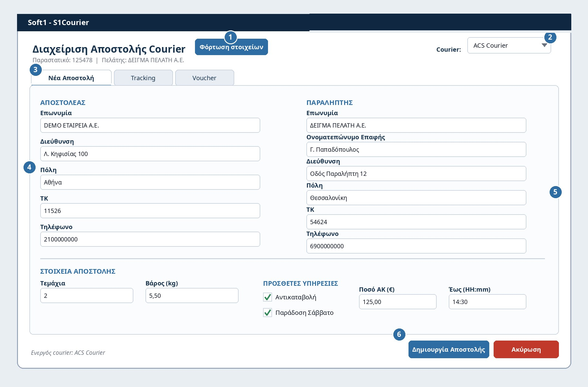Click the Soft1 - S1Courier window title
The image size is (588, 387).
coord(58,22)
